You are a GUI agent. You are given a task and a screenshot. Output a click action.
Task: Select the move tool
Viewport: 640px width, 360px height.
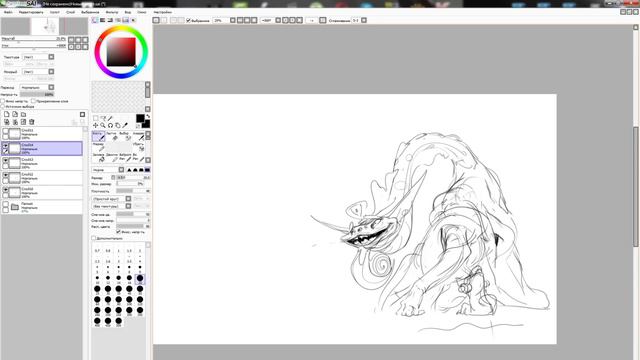coord(96,125)
